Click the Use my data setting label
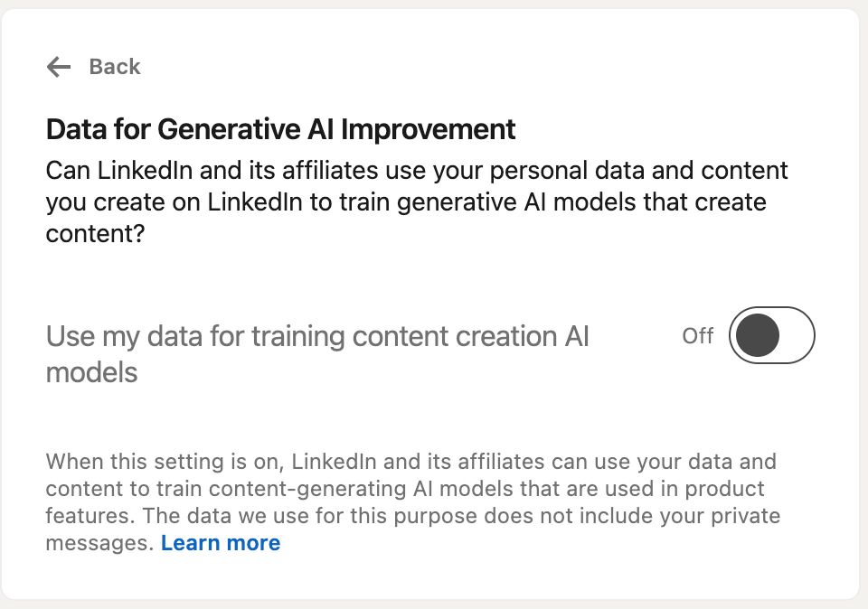The width and height of the screenshot is (868, 609). click(316, 353)
